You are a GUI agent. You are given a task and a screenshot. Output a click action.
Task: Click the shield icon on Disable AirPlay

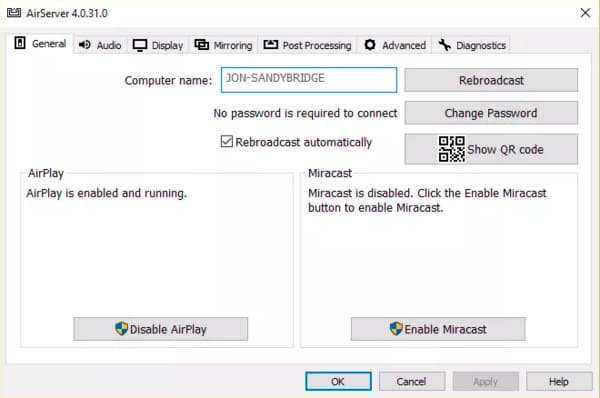121,328
